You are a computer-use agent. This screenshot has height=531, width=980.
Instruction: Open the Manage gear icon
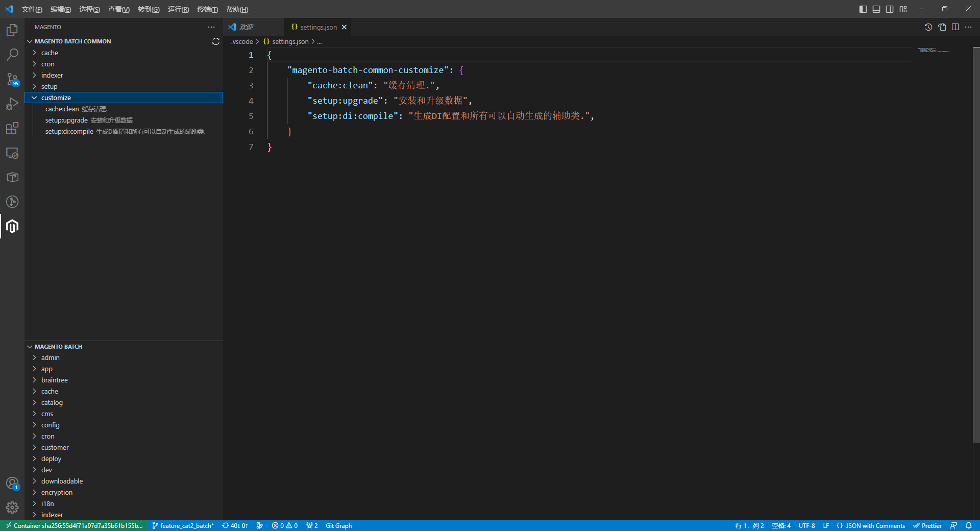point(12,508)
